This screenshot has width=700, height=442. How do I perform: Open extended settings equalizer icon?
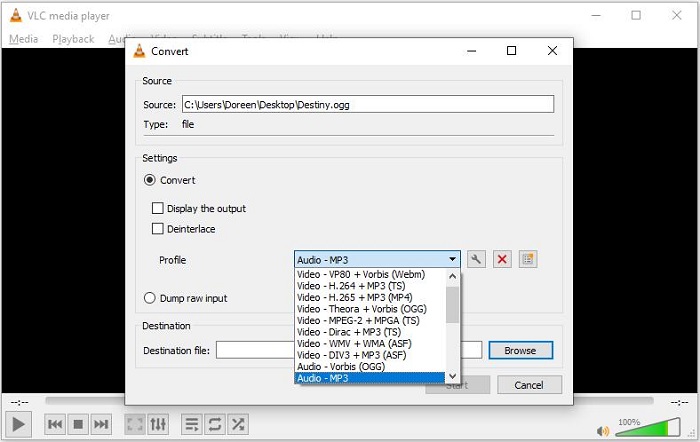click(x=158, y=425)
